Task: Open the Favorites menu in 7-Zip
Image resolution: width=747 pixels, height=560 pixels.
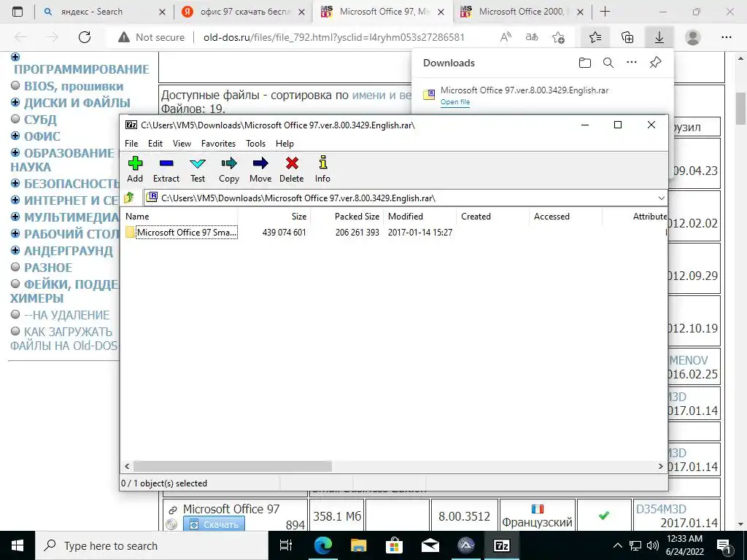Action: coord(218,144)
